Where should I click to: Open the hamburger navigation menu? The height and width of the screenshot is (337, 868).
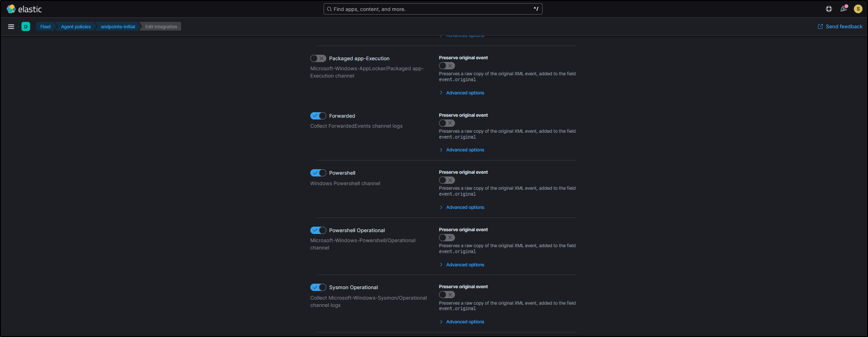click(11, 26)
